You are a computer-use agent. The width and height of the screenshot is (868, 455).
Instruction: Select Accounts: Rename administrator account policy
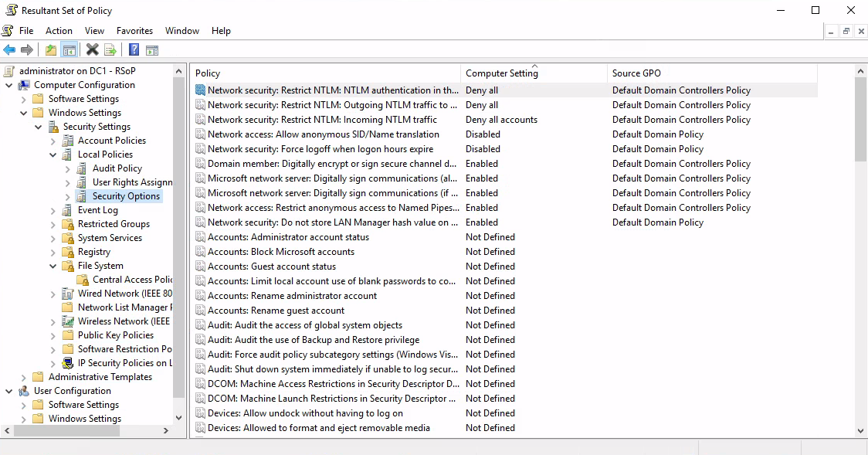click(292, 296)
